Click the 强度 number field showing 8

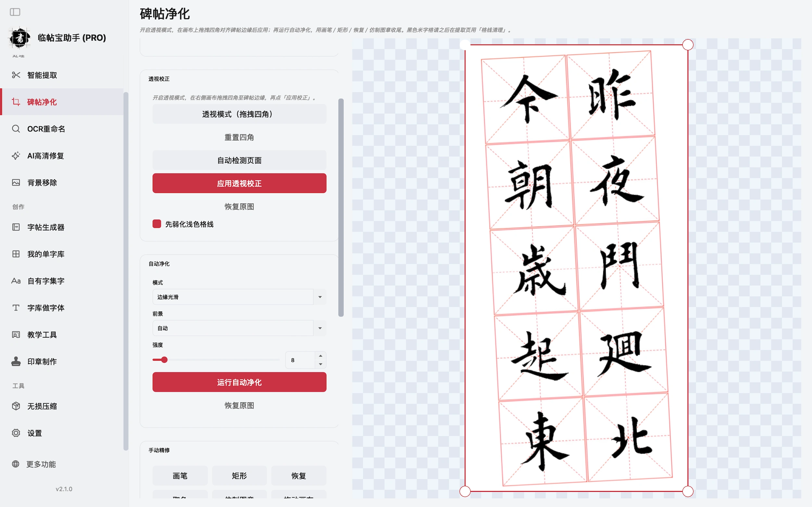300,360
